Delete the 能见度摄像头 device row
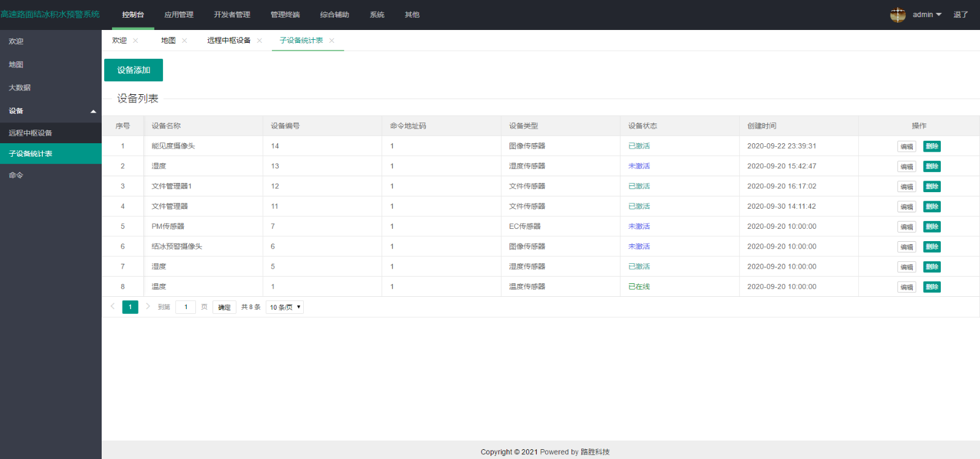 [932, 146]
